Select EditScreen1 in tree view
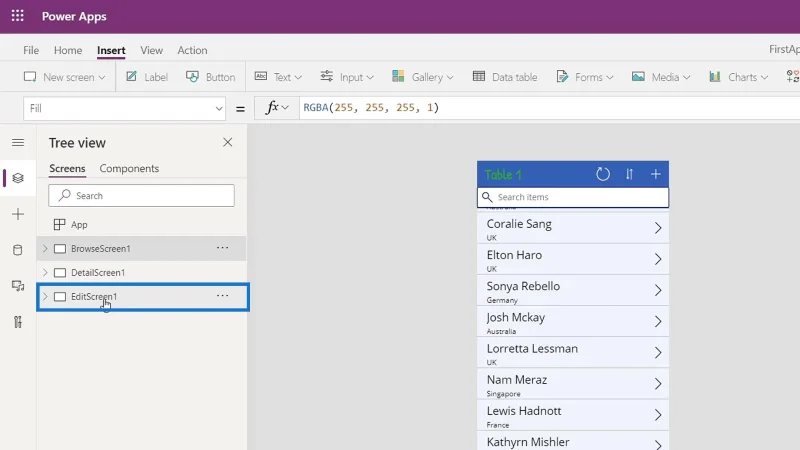 pyautogui.click(x=94, y=296)
